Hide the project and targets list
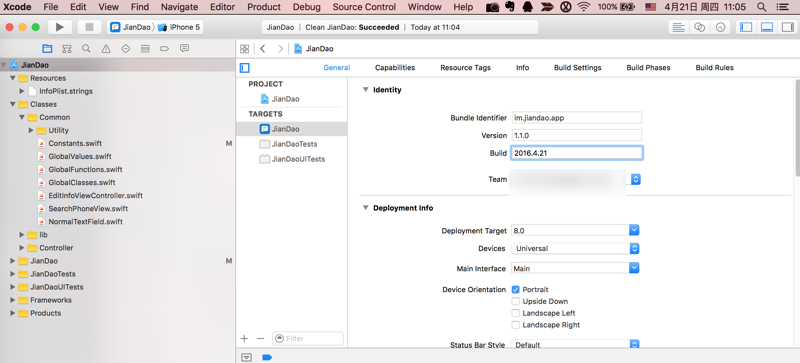 245,67
